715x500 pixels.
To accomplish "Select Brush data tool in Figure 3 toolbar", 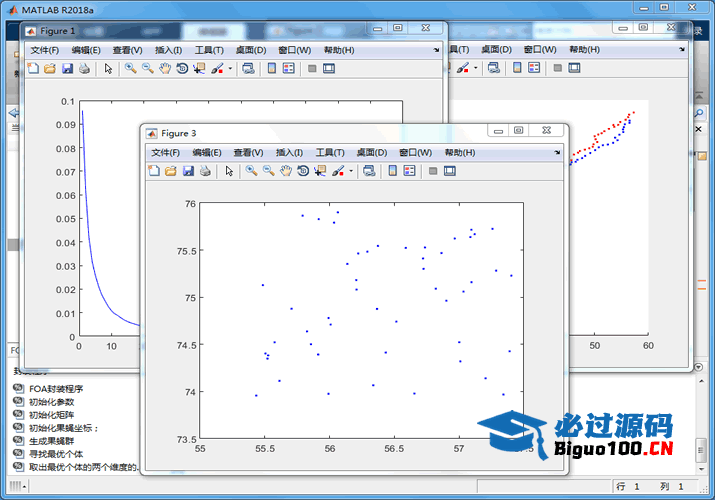I will pyautogui.click(x=338, y=171).
